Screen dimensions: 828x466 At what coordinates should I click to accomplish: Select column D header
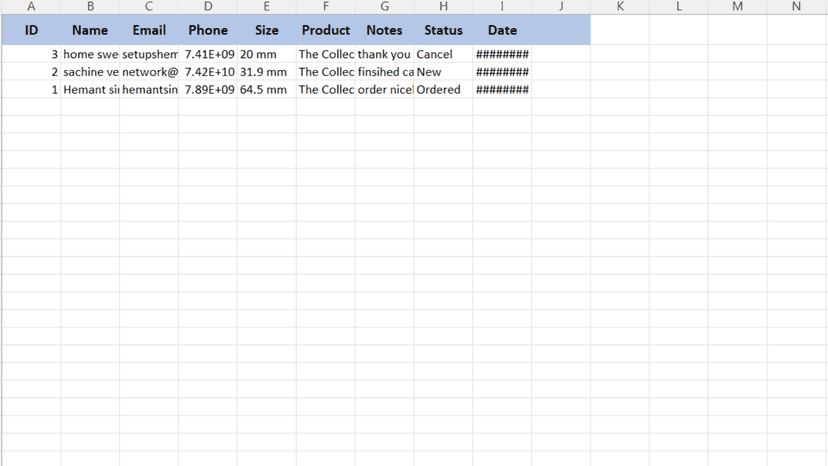[208, 6]
